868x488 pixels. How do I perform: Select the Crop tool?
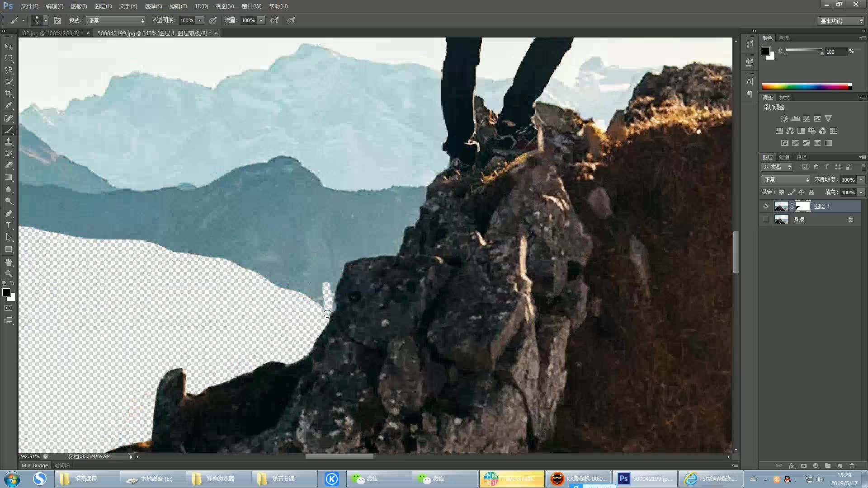coord(9,94)
